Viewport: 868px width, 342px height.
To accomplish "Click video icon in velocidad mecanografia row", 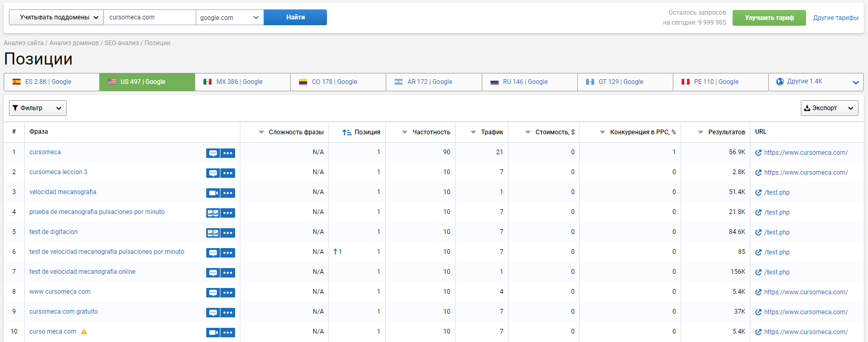I will pos(213,193).
